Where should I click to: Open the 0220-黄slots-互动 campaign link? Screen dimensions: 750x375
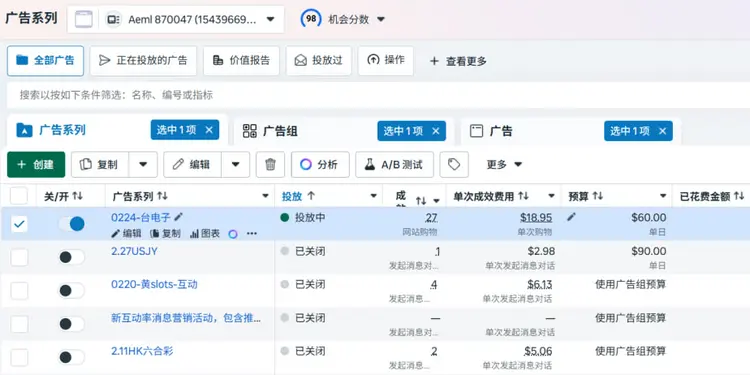tap(154, 285)
